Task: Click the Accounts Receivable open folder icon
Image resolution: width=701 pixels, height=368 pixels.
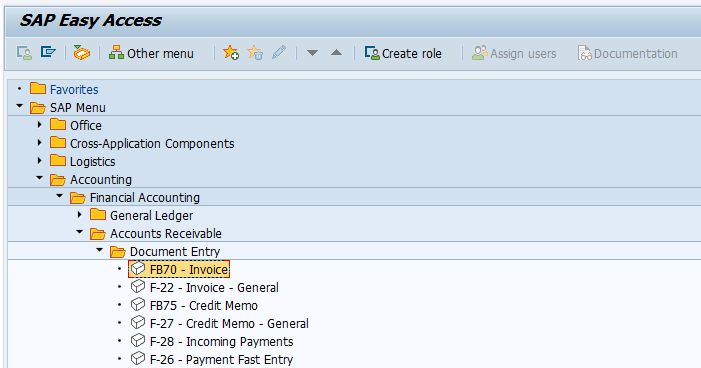Action: [x=98, y=233]
